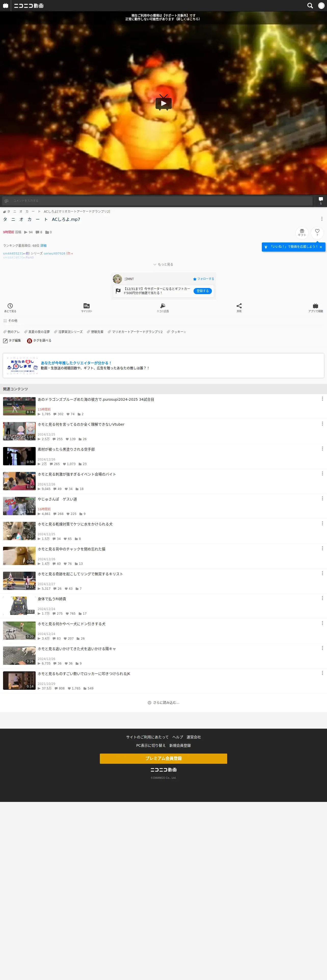Viewport: 327px width, 980px height.
Task: Click the 登録する supporter button
Action: 202,291
